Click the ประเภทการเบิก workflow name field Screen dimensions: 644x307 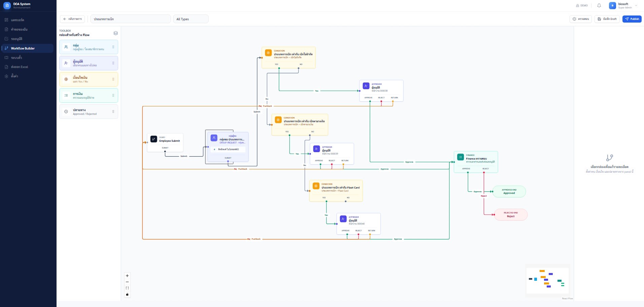(131, 19)
